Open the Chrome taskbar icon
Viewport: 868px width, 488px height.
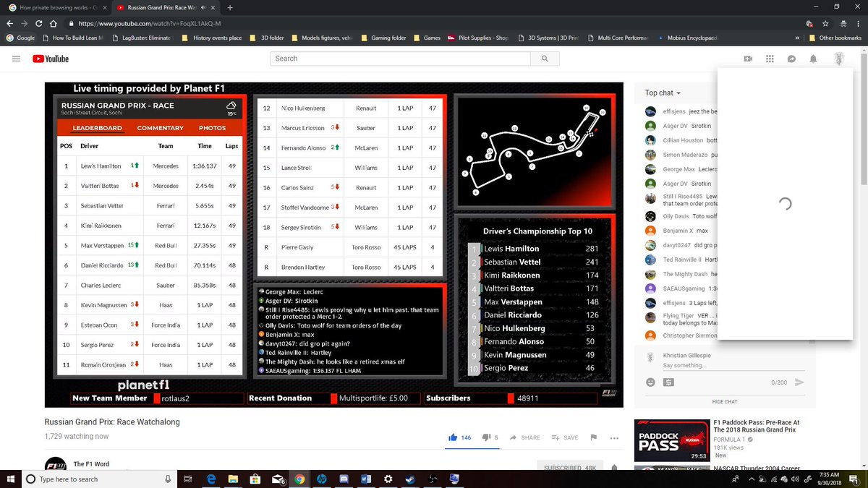299,479
